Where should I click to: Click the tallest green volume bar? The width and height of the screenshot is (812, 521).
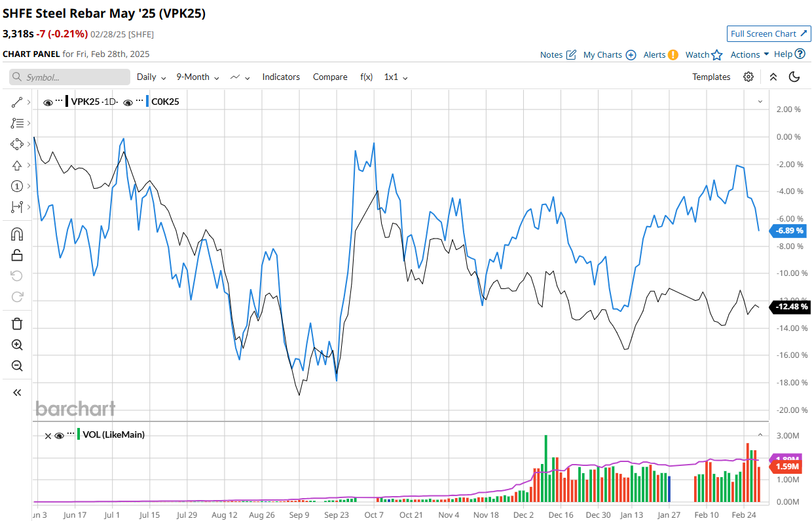pyautogui.click(x=545, y=469)
